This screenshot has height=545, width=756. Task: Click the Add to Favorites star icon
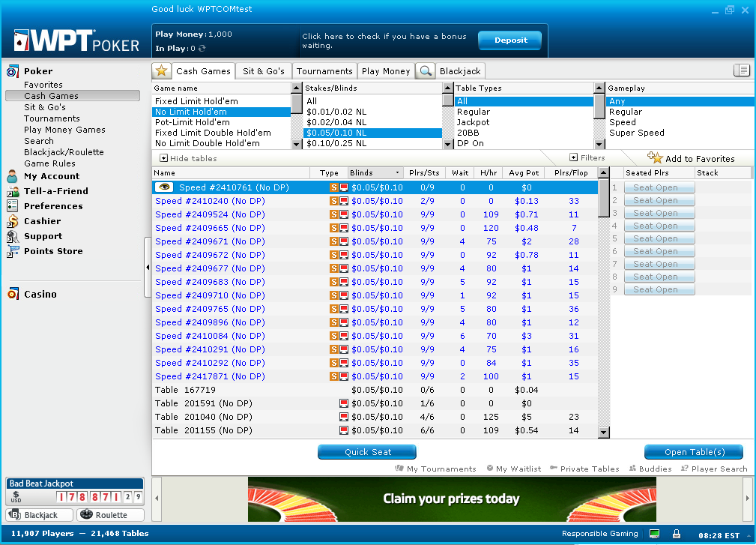pyautogui.click(x=655, y=157)
